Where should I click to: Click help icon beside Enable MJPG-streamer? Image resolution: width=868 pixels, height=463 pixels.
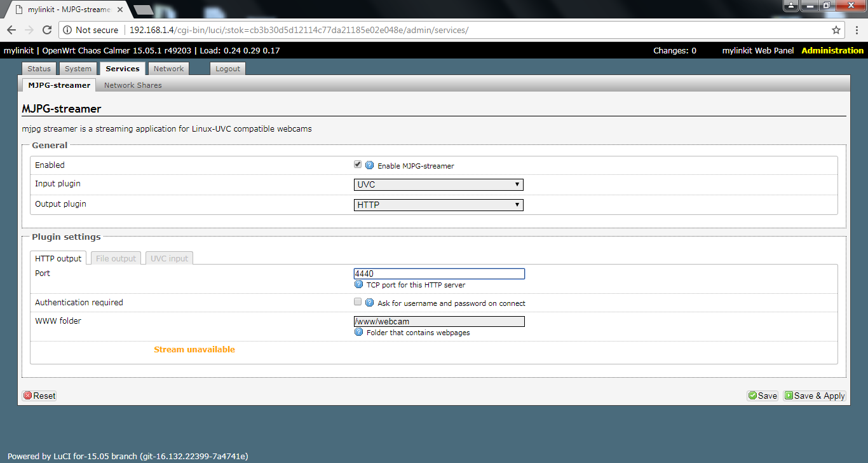pyautogui.click(x=369, y=165)
